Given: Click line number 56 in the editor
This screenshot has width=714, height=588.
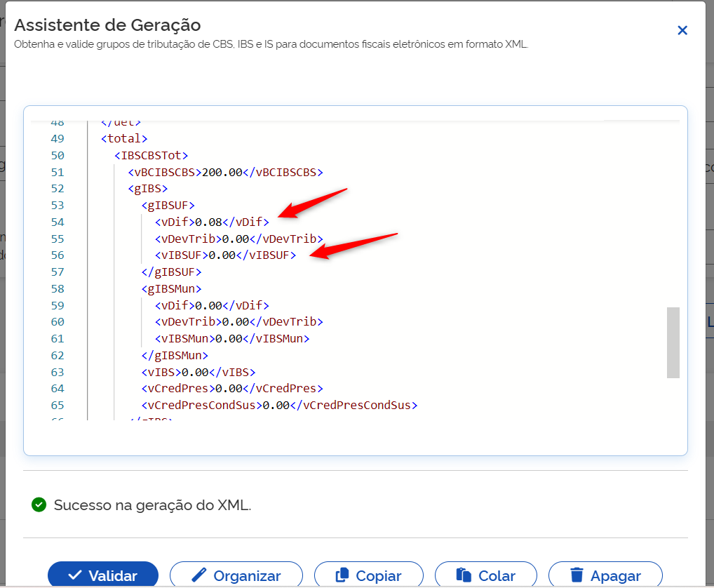Looking at the screenshot, I should pos(58,255).
